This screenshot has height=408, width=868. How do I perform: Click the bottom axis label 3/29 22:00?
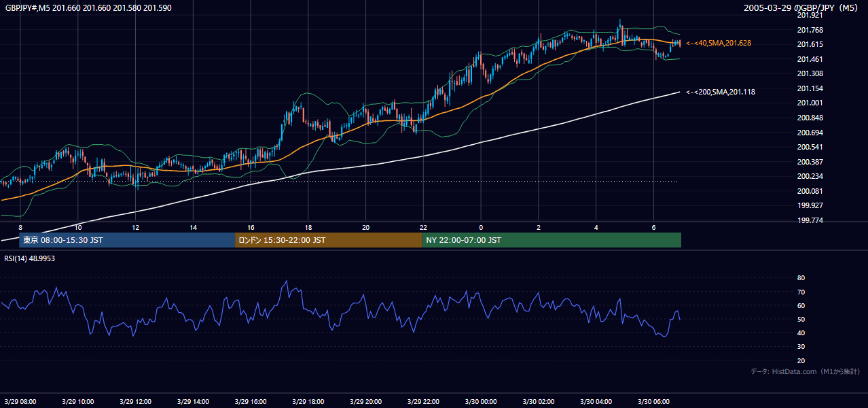(x=423, y=401)
